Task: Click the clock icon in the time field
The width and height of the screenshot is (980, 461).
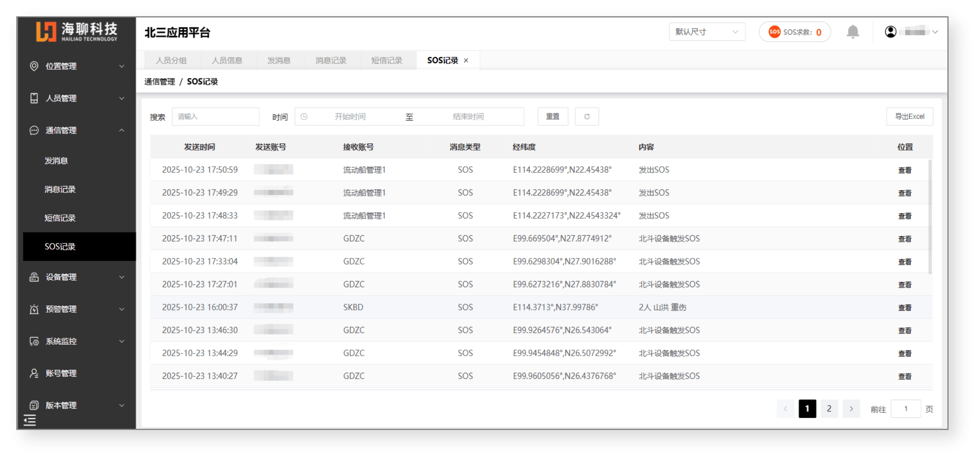Action: coord(304,117)
